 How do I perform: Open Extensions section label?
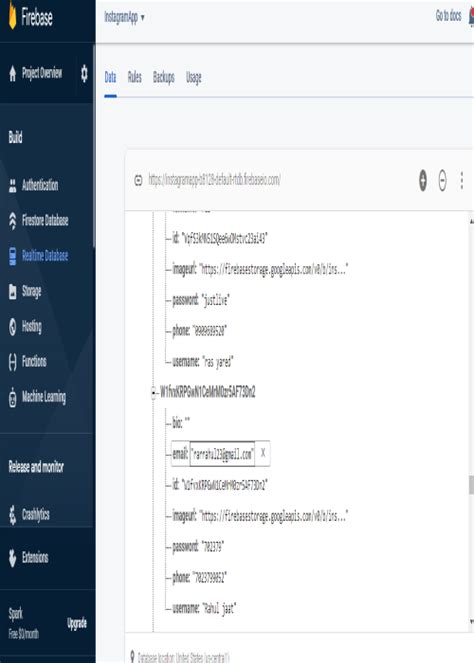pyautogui.click(x=35, y=558)
